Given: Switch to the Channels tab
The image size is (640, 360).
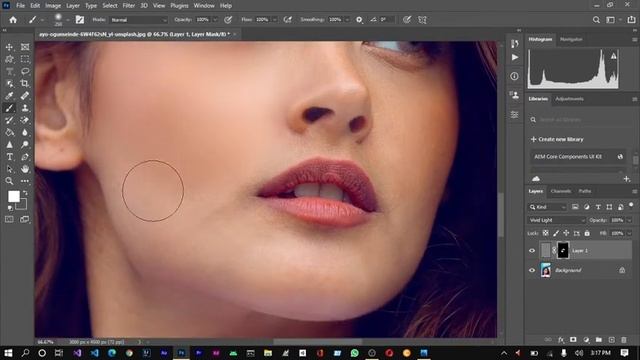Looking at the screenshot, I should pos(560,191).
